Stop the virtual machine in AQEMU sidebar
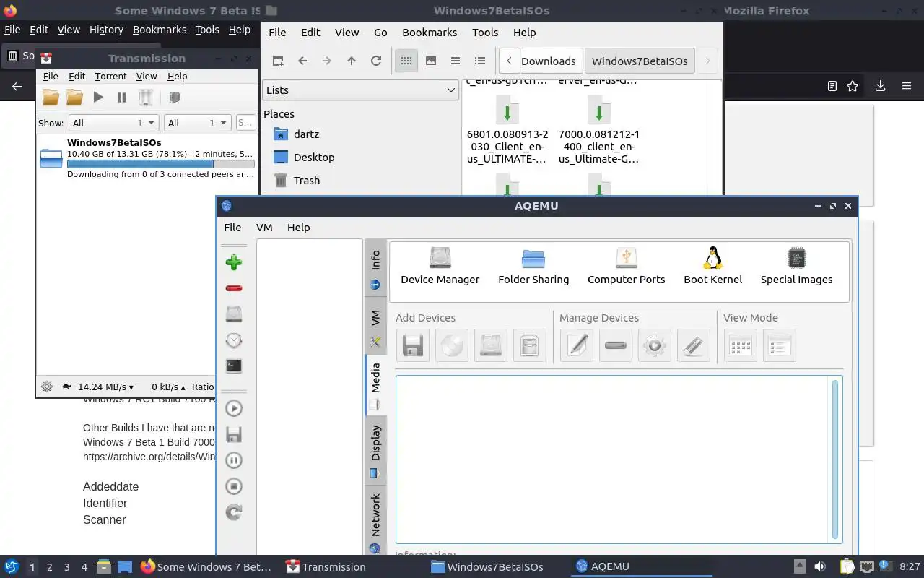 (x=233, y=486)
